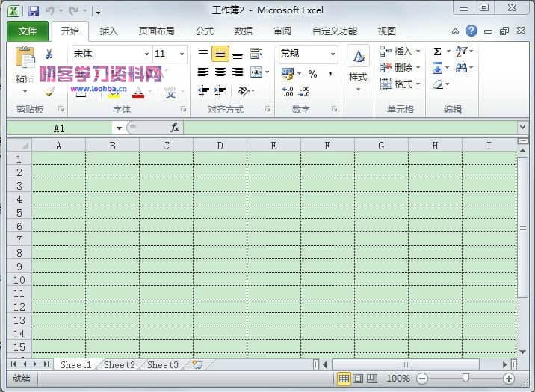Switch to the 页面布局 tab
The width and height of the screenshot is (535, 392).
point(157,31)
